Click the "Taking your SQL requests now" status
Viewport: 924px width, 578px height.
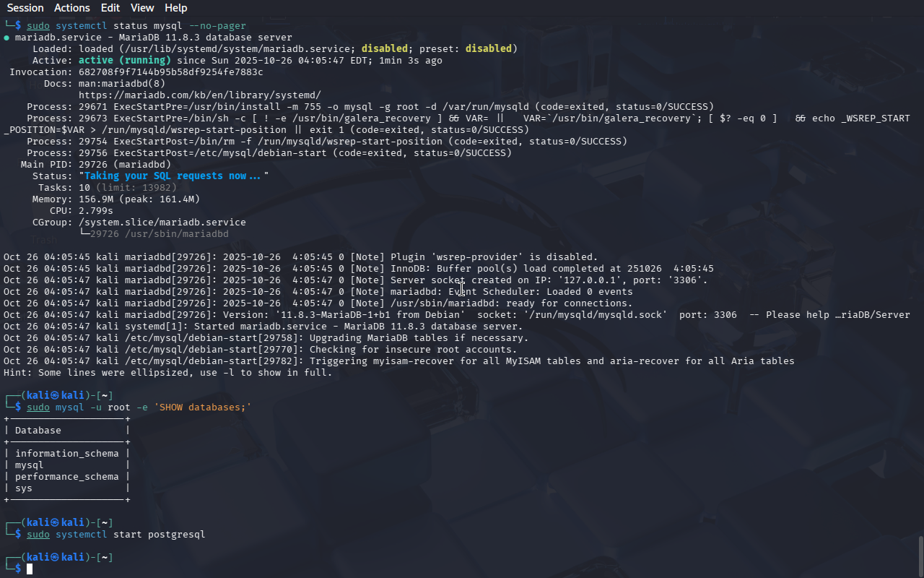point(173,176)
